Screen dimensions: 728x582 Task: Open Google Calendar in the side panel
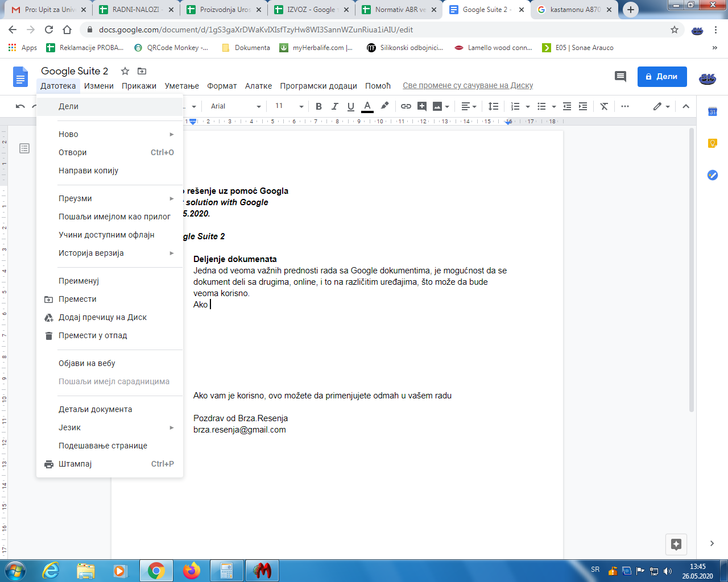point(712,111)
